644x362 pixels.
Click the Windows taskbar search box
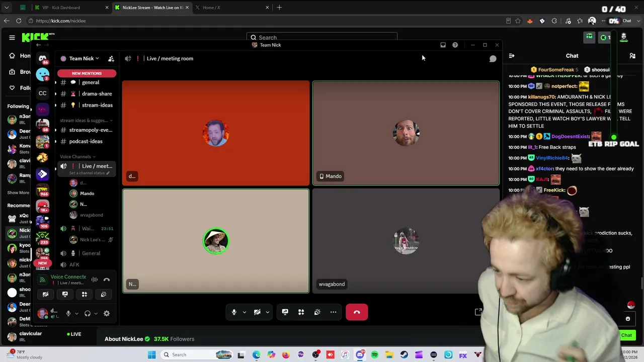point(198,355)
